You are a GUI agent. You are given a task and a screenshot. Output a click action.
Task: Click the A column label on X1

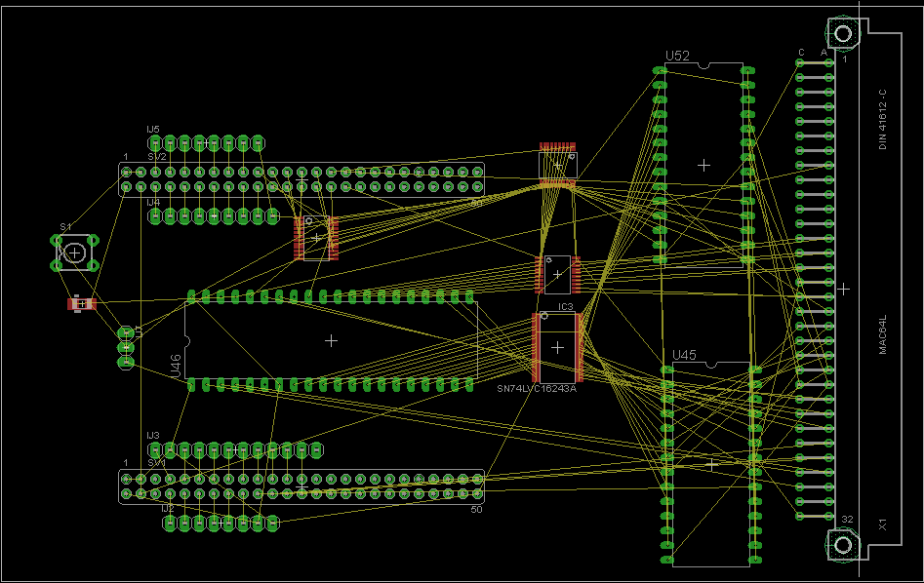(824, 53)
